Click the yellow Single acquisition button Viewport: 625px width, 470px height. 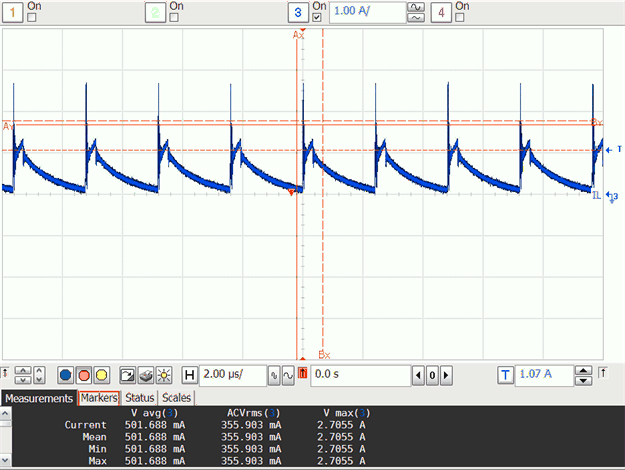coord(102,375)
